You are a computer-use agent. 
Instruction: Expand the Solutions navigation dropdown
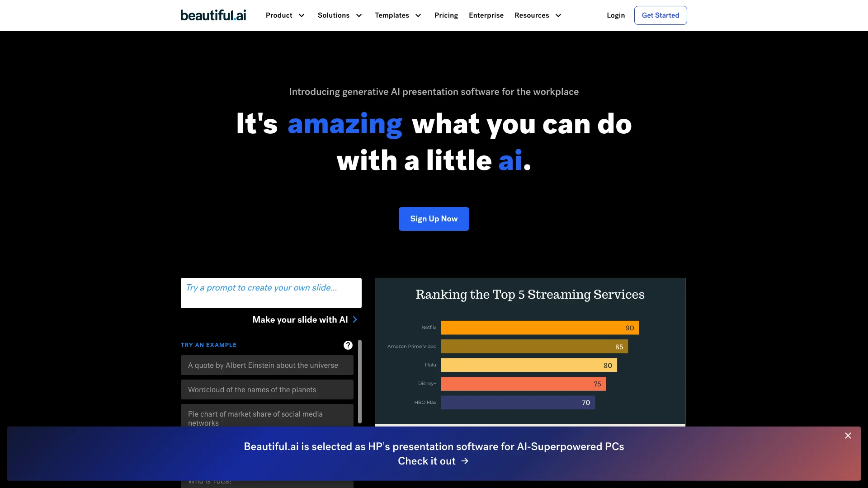click(339, 15)
